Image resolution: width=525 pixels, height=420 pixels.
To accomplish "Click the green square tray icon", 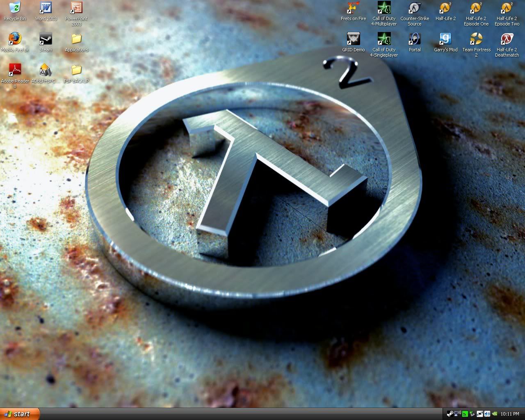I will pyautogui.click(x=465, y=414).
